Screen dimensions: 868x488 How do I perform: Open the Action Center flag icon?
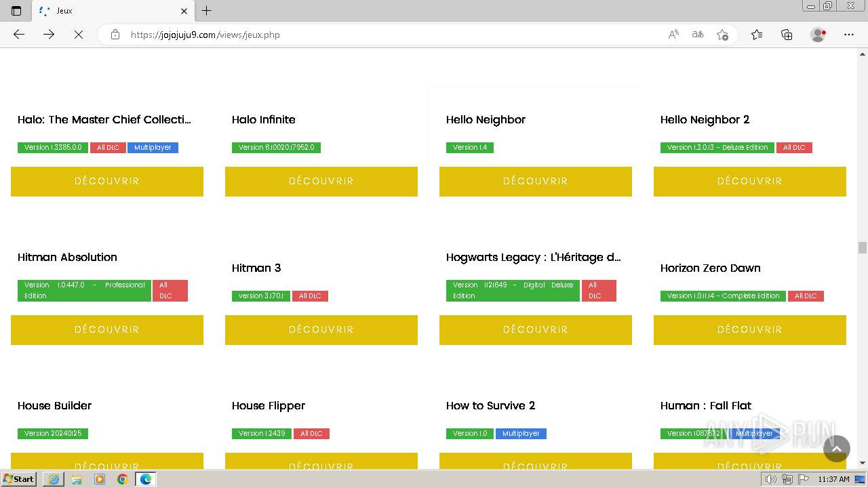coord(803,479)
